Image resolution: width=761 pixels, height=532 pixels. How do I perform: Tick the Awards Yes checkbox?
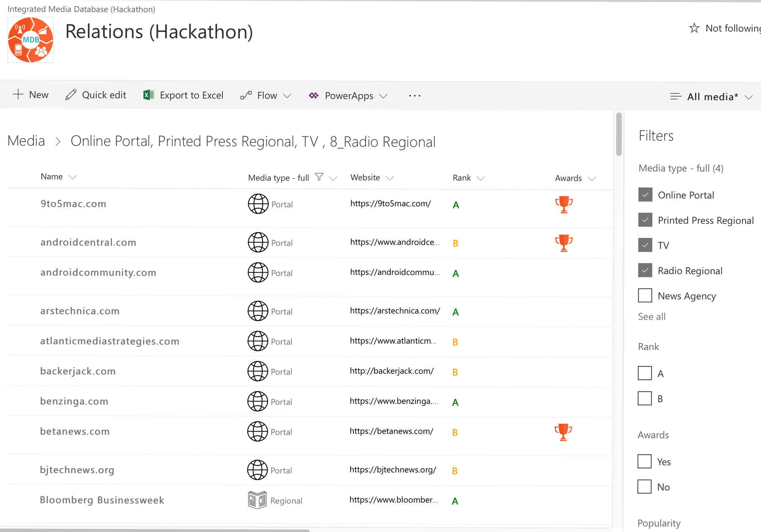644,461
